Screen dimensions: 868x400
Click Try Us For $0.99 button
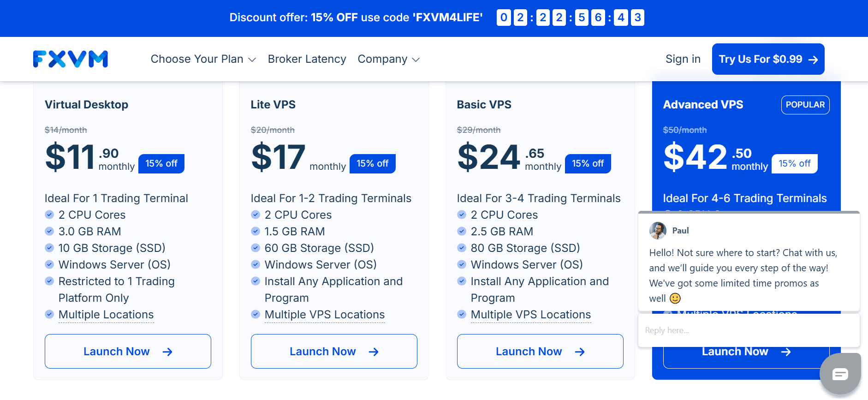768,59
